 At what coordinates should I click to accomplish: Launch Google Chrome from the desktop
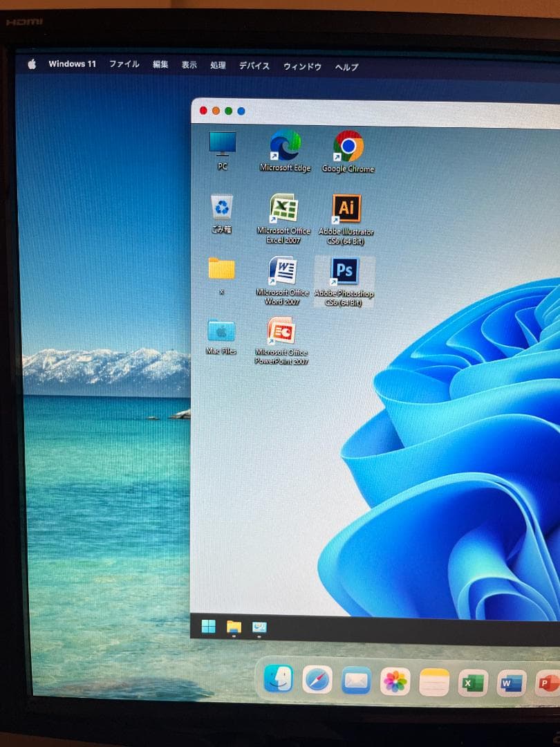click(348, 147)
